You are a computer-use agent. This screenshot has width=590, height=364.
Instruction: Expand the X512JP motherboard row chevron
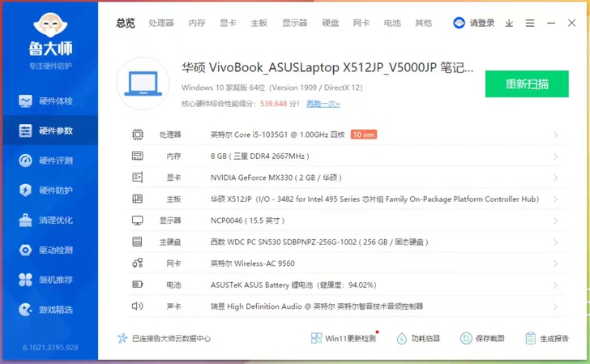pyautogui.click(x=555, y=199)
